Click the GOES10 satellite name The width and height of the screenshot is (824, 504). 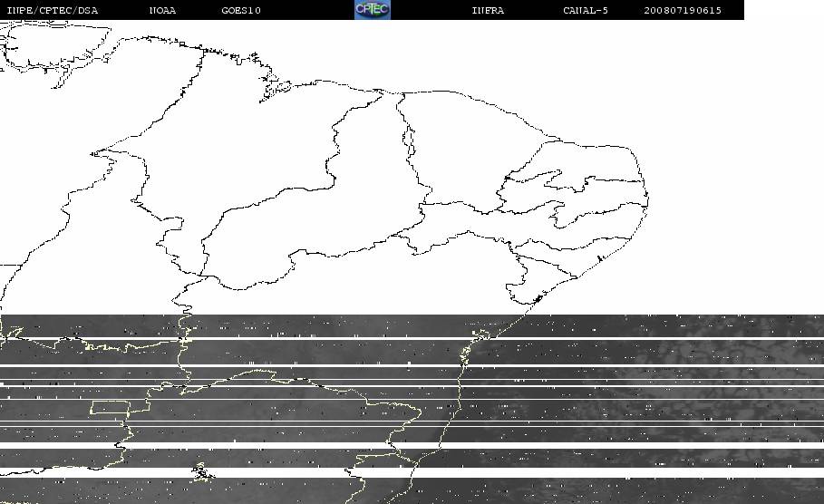(x=241, y=10)
